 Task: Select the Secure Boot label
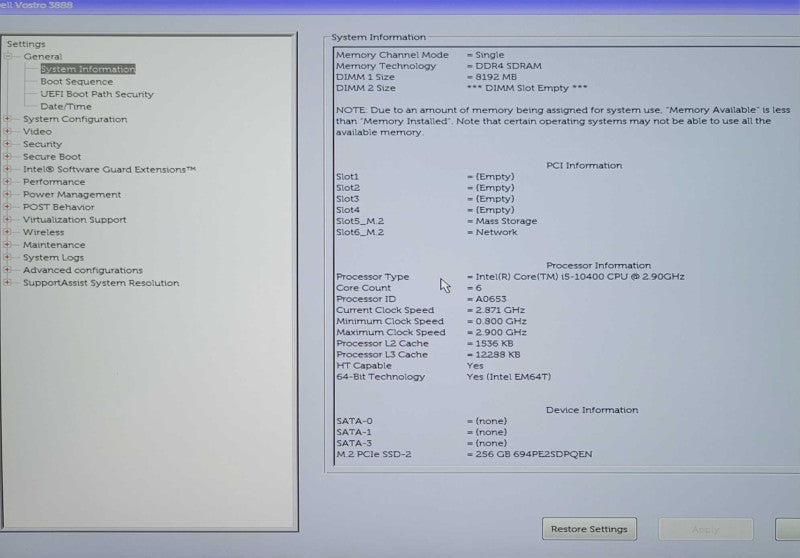click(x=52, y=157)
